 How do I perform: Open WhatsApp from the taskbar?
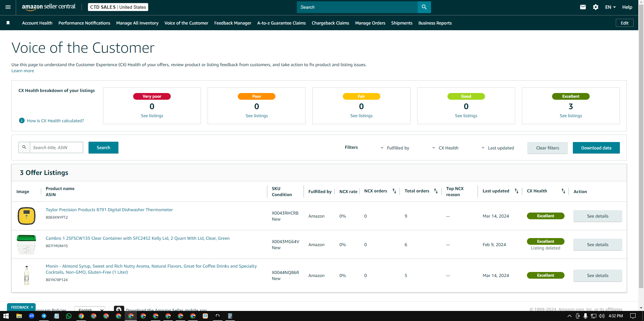pyautogui.click(x=69, y=316)
